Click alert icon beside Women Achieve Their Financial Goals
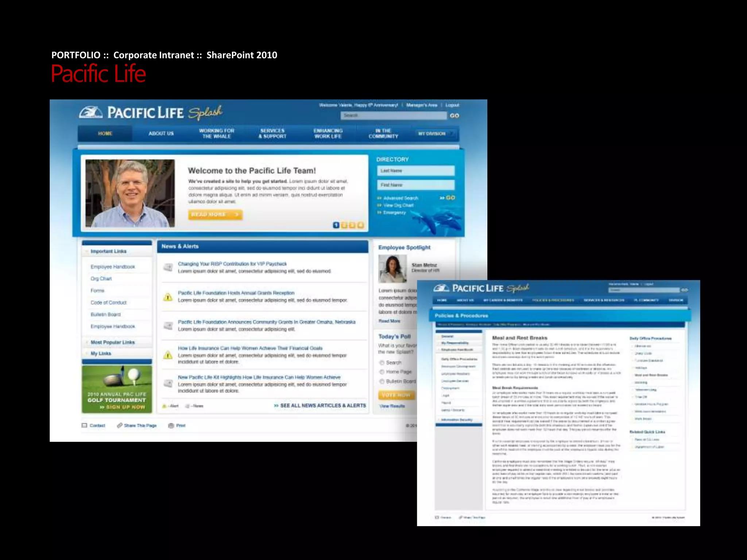The image size is (747, 560). click(168, 355)
